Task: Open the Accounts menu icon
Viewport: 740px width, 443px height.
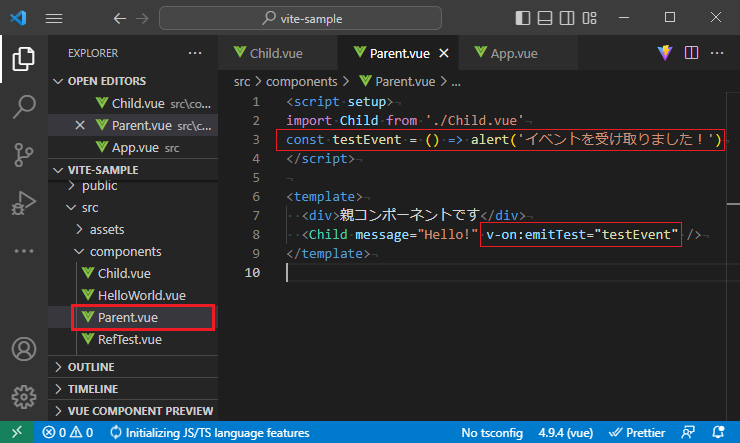Action: coord(24,349)
